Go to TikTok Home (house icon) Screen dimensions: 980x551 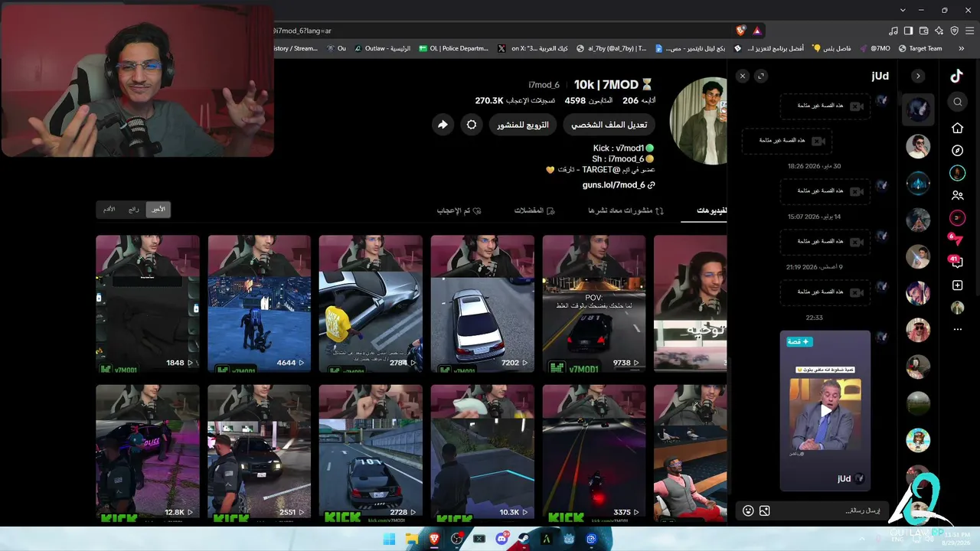pyautogui.click(x=958, y=128)
